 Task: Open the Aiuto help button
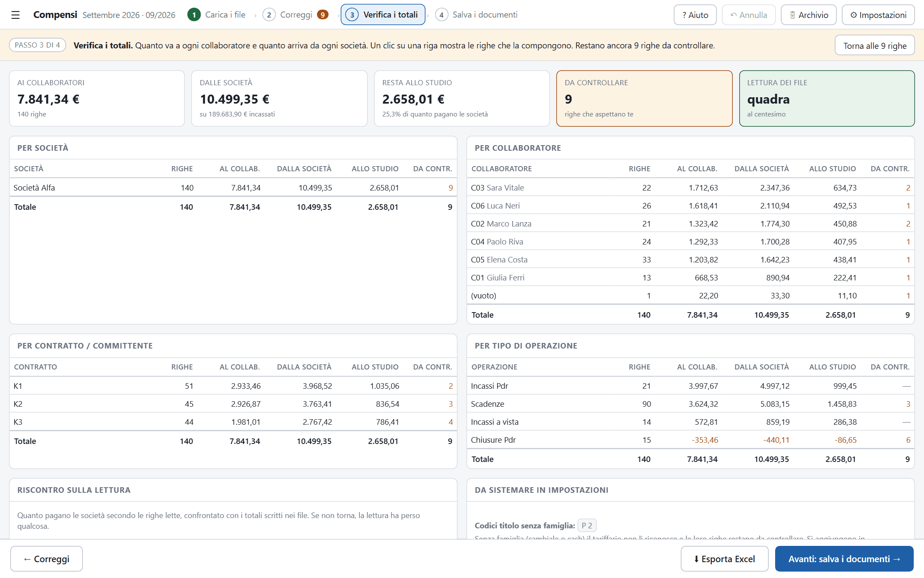tap(695, 15)
